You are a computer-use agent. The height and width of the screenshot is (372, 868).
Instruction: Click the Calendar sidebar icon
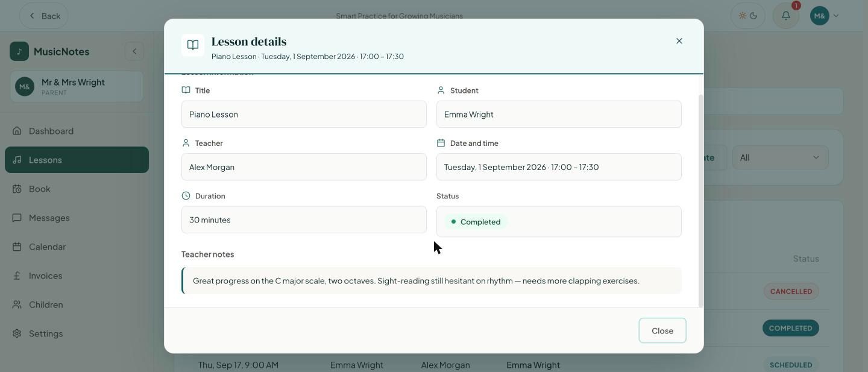coord(17,247)
